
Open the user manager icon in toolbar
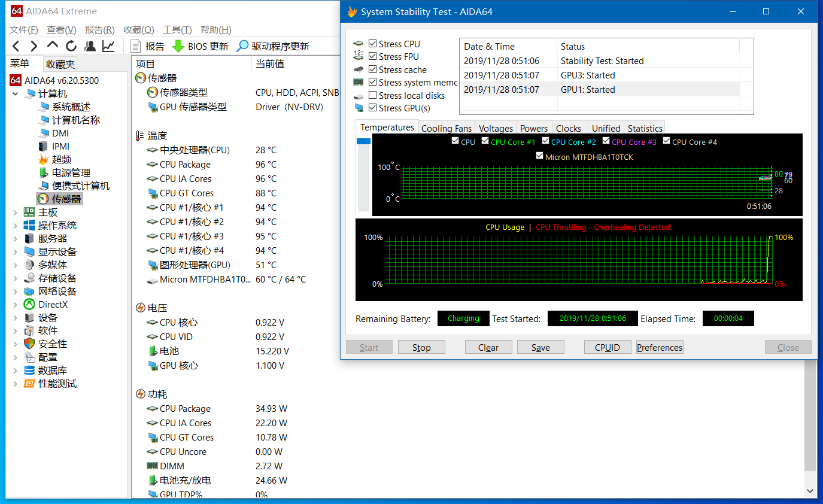(x=90, y=46)
